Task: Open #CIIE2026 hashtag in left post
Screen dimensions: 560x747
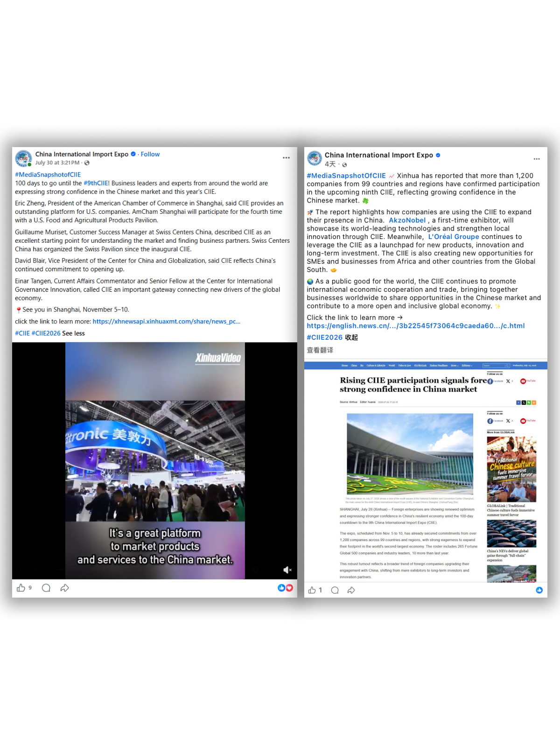Action: [46, 333]
